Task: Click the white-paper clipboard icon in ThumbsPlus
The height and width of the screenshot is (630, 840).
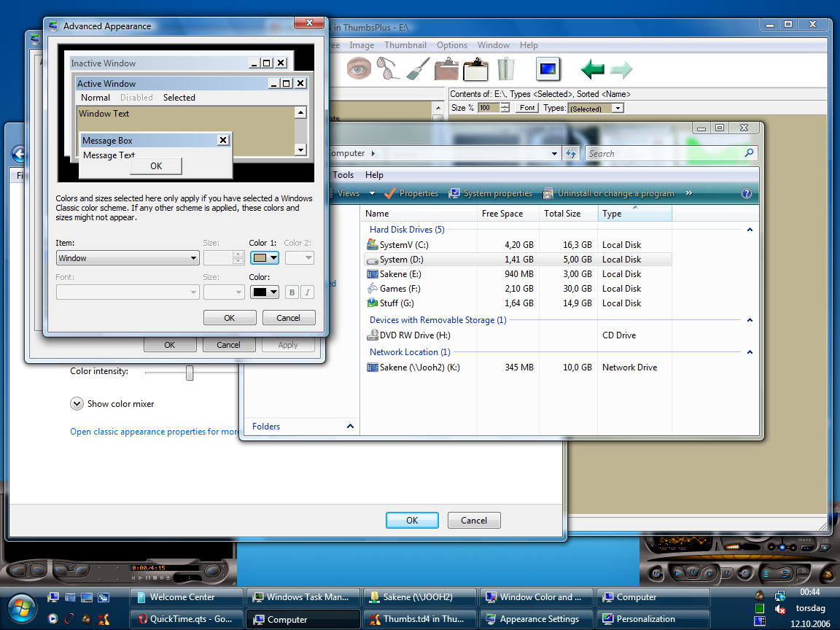Action: pyautogui.click(x=475, y=69)
